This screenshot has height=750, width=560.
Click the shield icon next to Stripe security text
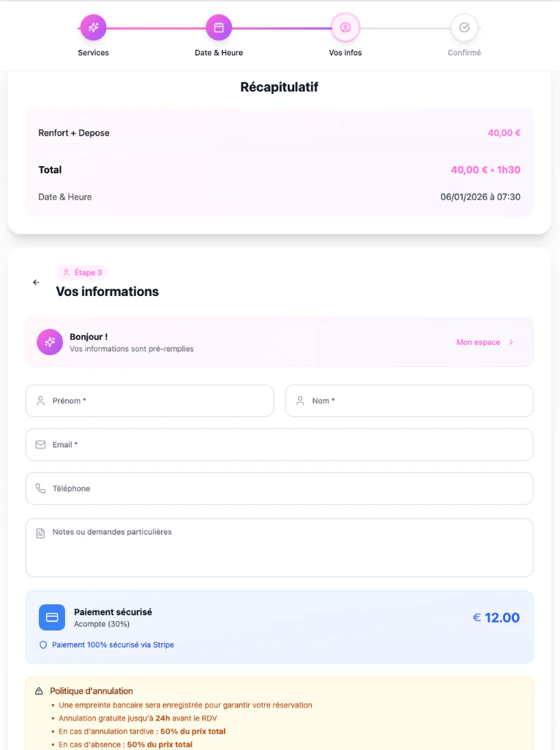43,645
